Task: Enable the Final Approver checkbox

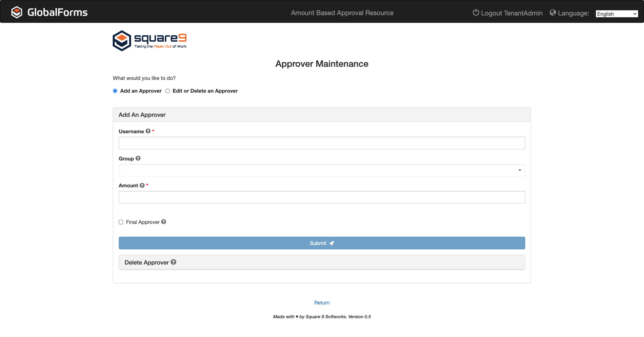Action: (121, 222)
